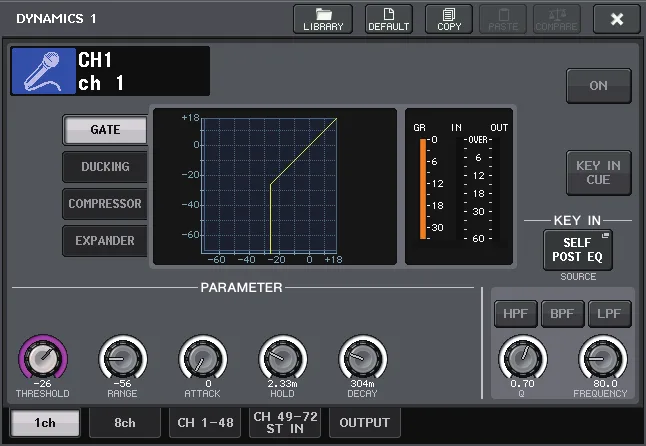The image size is (646, 446).
Task: Switch to the 8ch tab
Action: [125, 423]
